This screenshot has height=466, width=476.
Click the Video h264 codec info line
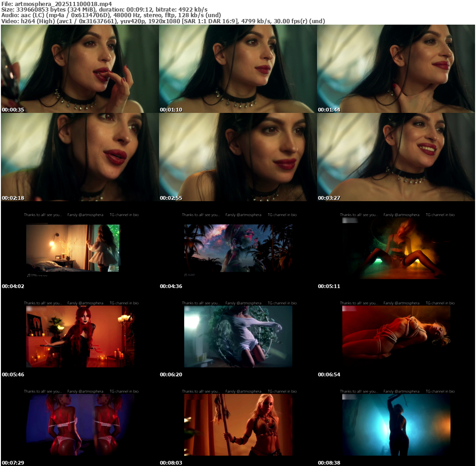click(163, 21)
